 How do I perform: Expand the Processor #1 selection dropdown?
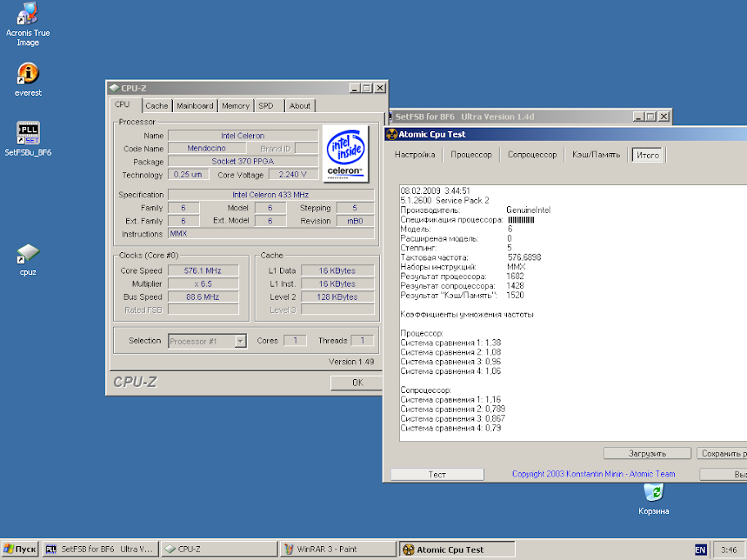[x=241, y=341]
